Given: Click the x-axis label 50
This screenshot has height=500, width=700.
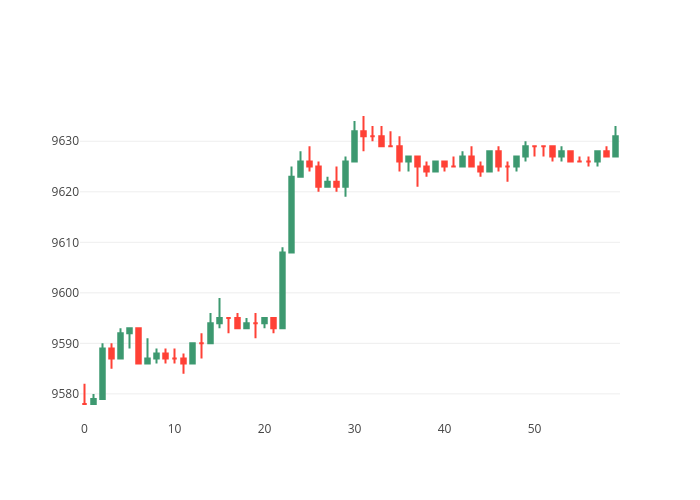Looking at the screenshot, I should pyautogui.click(x=534, y=429).
